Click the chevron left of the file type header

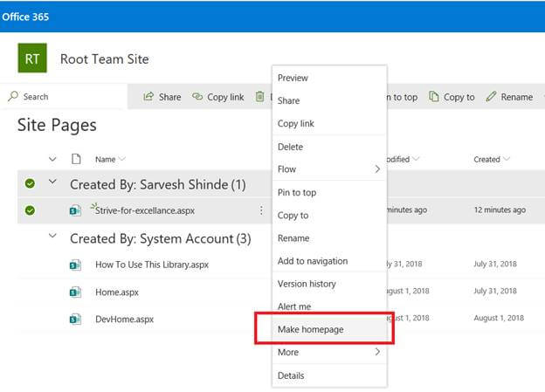[x=52, y=159]
